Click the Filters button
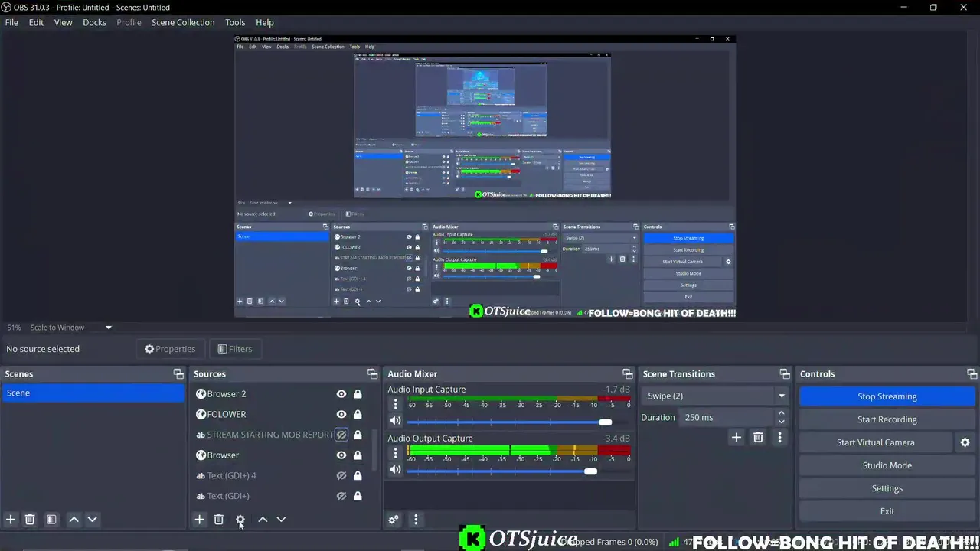This screenshot has width=980, height=551. pos(234,349)
